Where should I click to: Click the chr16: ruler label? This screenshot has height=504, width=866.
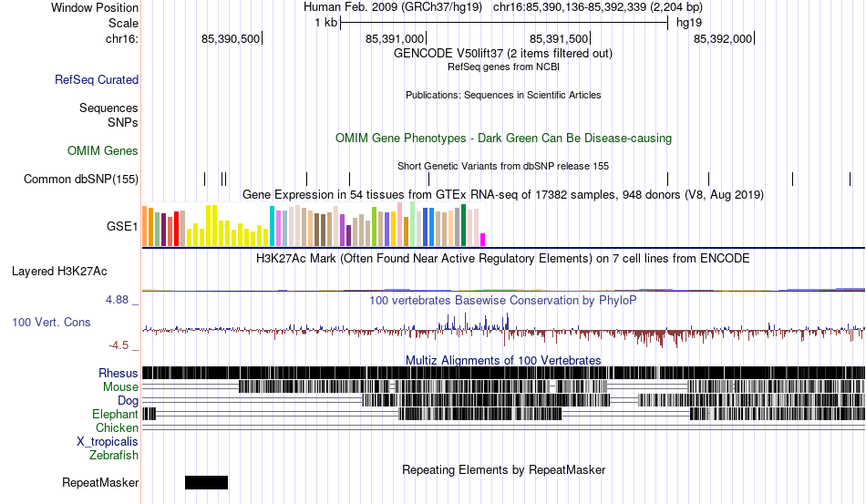122,38
